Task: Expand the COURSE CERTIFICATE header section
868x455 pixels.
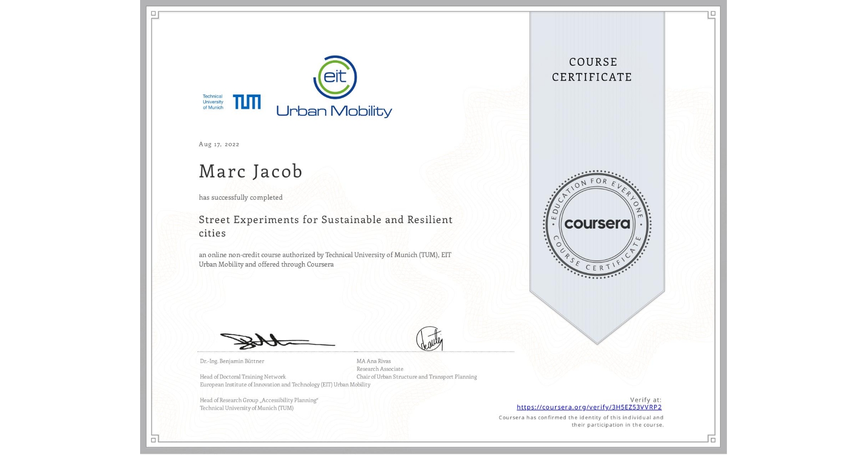Action: coord(592,69)
